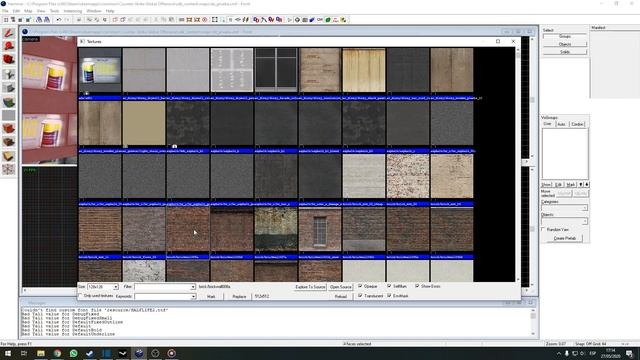The height and width of the screenshot is (360, 640).
Task: Select the Apply decals tool
Action: click(9, 129)
